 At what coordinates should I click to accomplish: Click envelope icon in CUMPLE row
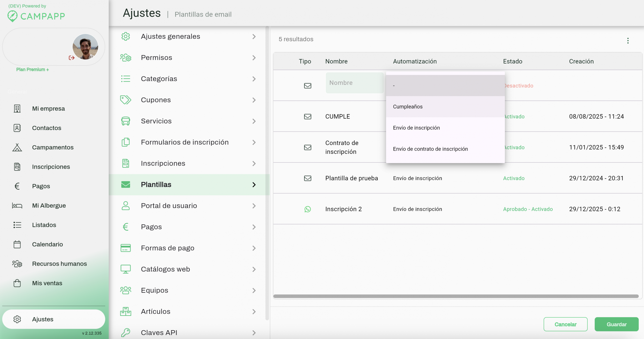[x=307, y=117]
